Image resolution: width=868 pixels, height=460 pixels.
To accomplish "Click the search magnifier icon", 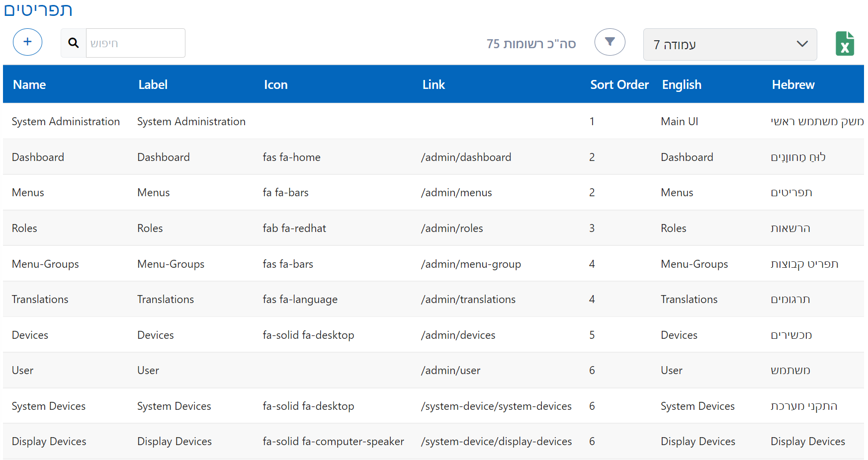I will coord(74,43).
